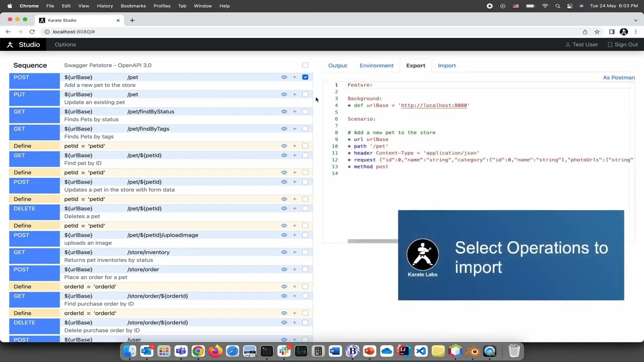The height and width of the screenshot is (362, 644).
Task: Check the Place an order checkbox
Action: click(305, 269)
